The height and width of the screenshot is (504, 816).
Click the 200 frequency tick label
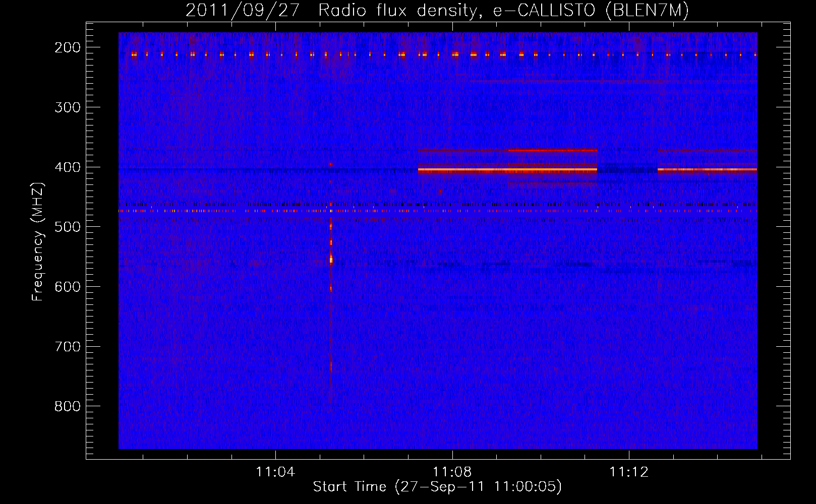(x=68, y=47)
